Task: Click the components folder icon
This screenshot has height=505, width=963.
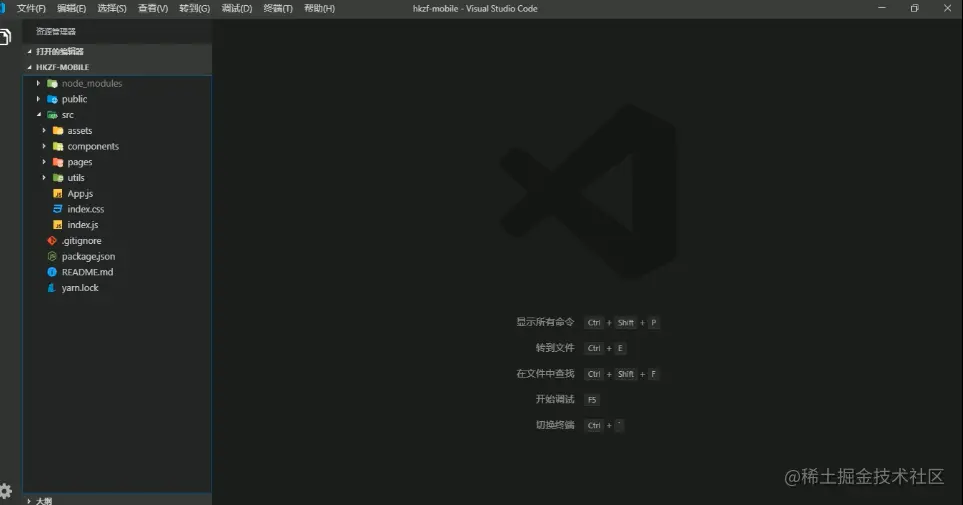Action: [58, 146]
